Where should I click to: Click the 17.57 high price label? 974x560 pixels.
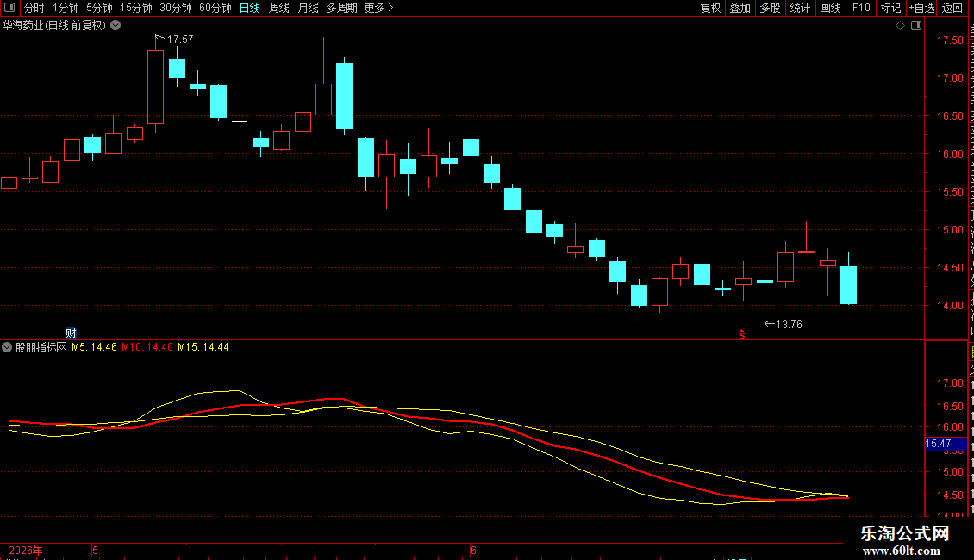pos(180,39)
